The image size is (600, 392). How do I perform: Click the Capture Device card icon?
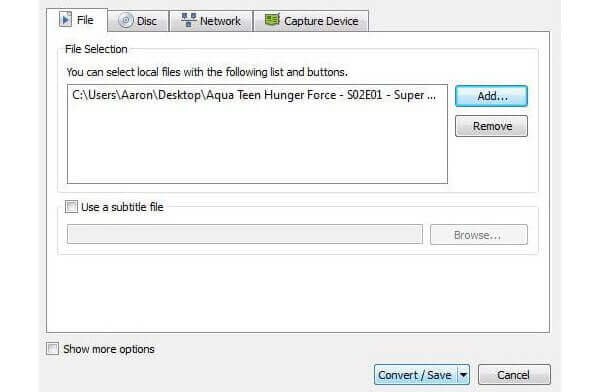[272, 20]
